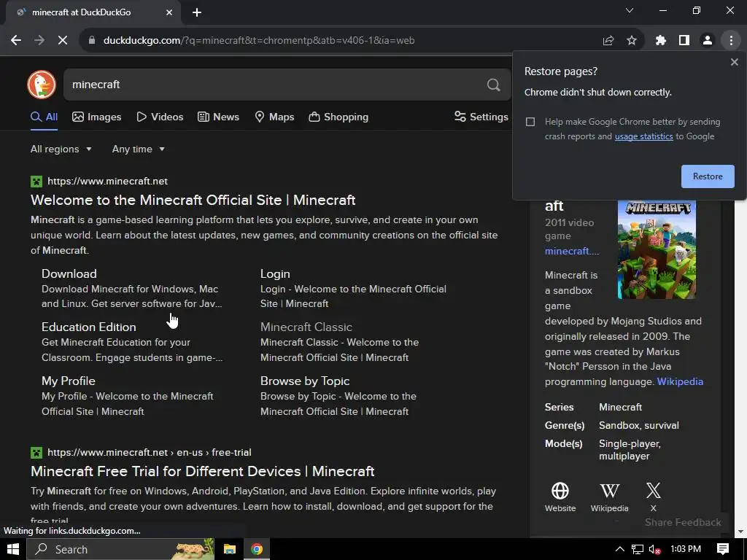Click the X social profile icon
The width and height of the screenshot is (747, 560).
(653, 491)
